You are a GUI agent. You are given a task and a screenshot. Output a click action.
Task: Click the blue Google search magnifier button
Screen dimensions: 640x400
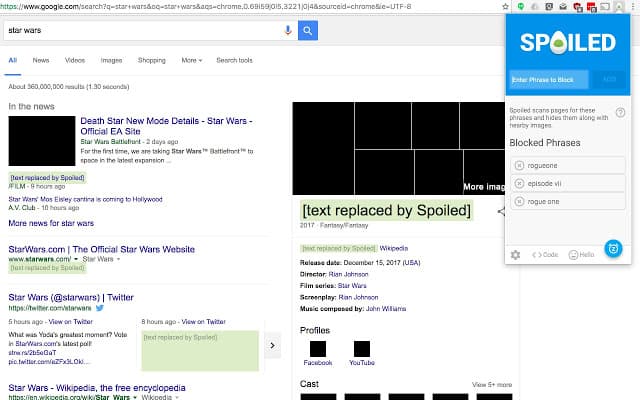click(308, 31)
